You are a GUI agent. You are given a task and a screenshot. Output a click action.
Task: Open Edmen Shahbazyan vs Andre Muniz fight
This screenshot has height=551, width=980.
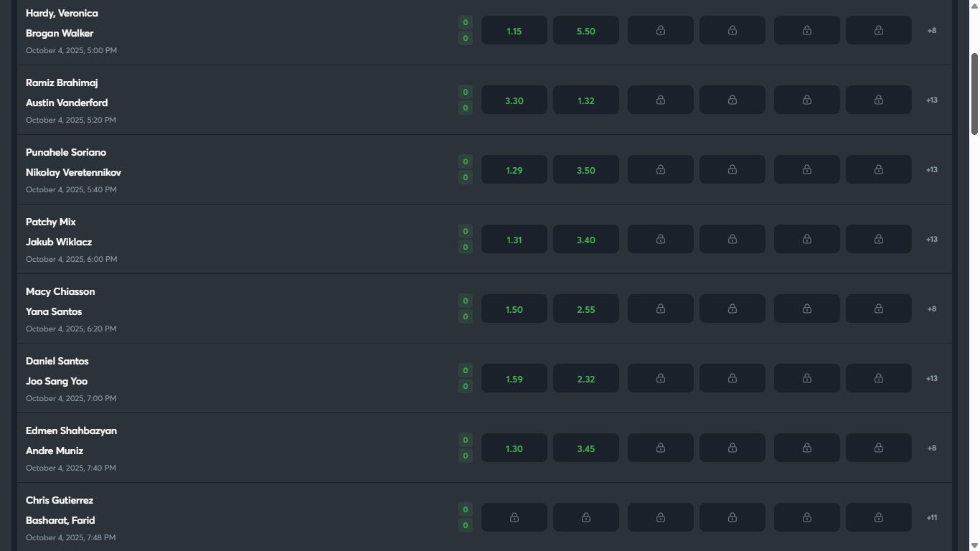coord(71,441)
